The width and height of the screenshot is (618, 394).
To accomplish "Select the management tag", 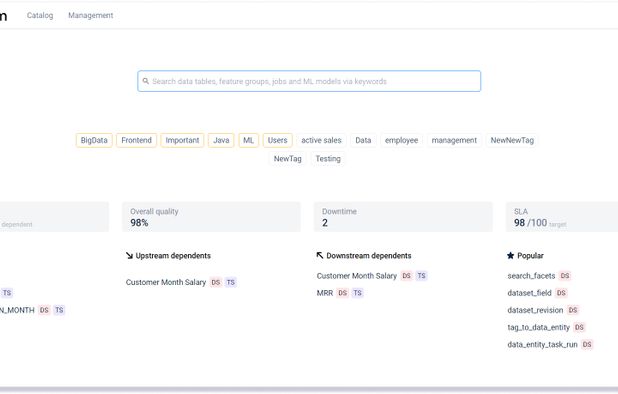I will coord(454,140).
